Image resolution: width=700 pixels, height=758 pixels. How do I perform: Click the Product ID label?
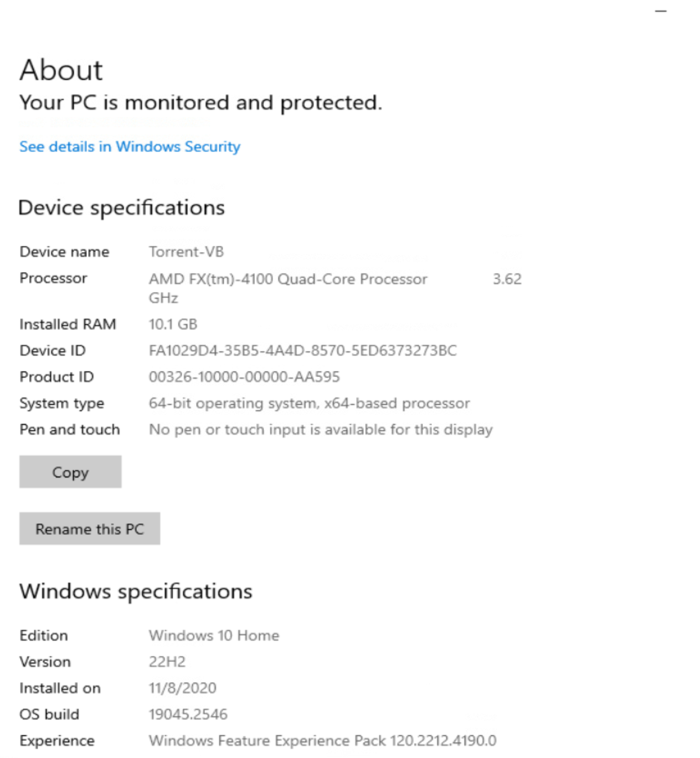click(56, 377)
